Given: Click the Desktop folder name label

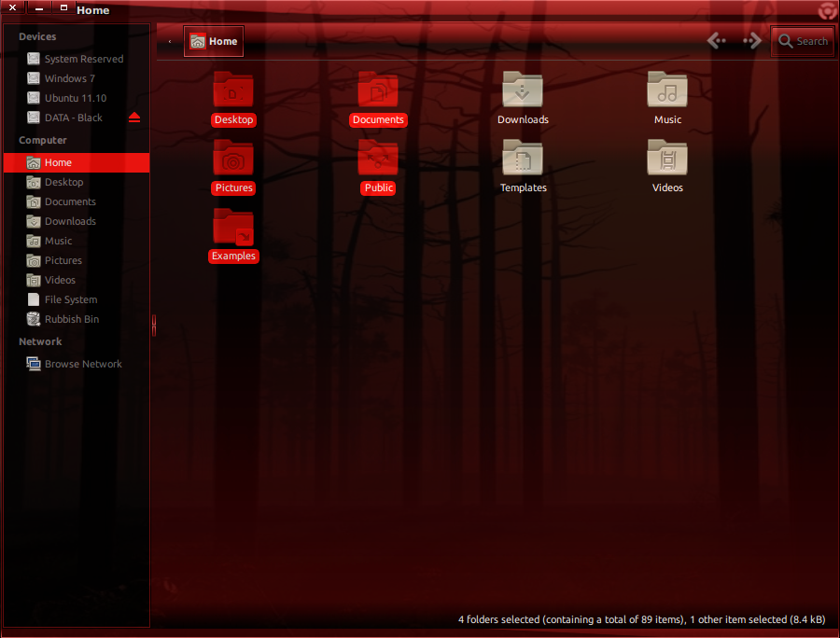Looking at the screenshot, I should (x=233, y=120).
